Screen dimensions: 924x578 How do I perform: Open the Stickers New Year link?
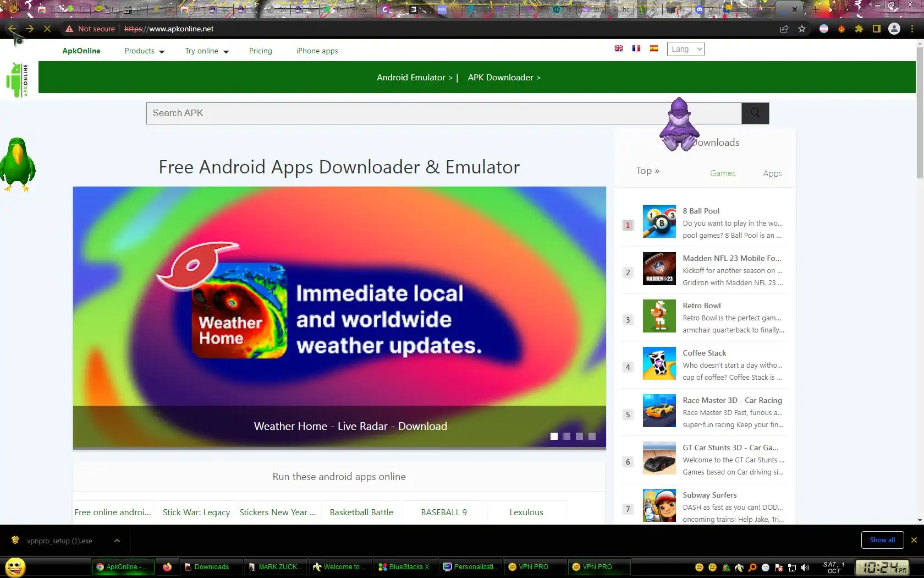click(x=278, y=512)
